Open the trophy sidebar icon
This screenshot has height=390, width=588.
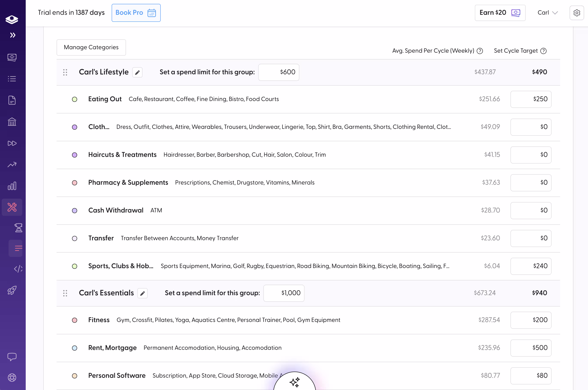(x=18, y=228)
